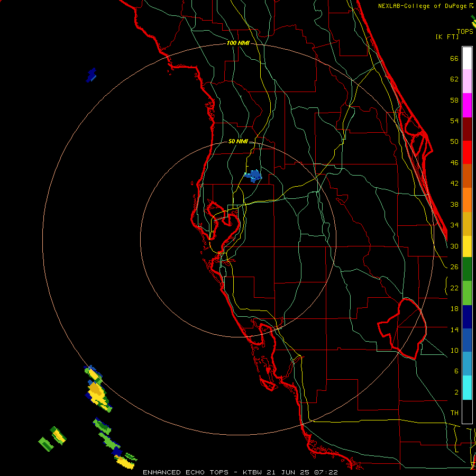Viewport: 476px width, 476px height.
Task: Click the 22 legend value
Action: 454,288
